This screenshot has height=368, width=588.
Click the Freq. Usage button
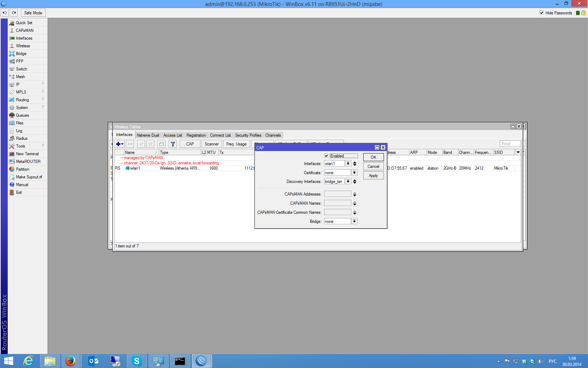coord(237,144)
